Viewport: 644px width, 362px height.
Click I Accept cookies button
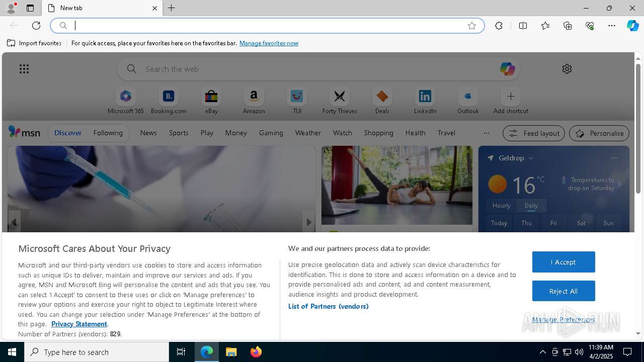[563, 262]
